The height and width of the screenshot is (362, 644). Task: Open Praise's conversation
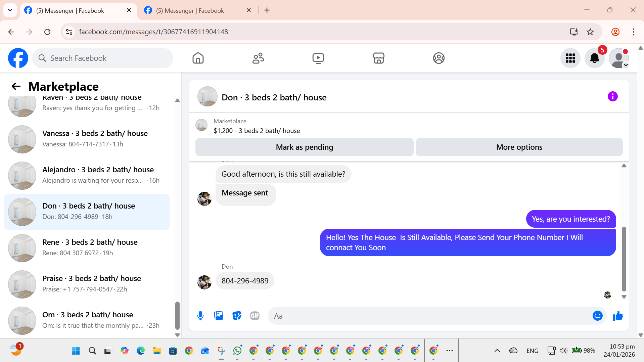click(x=87, y=284)
